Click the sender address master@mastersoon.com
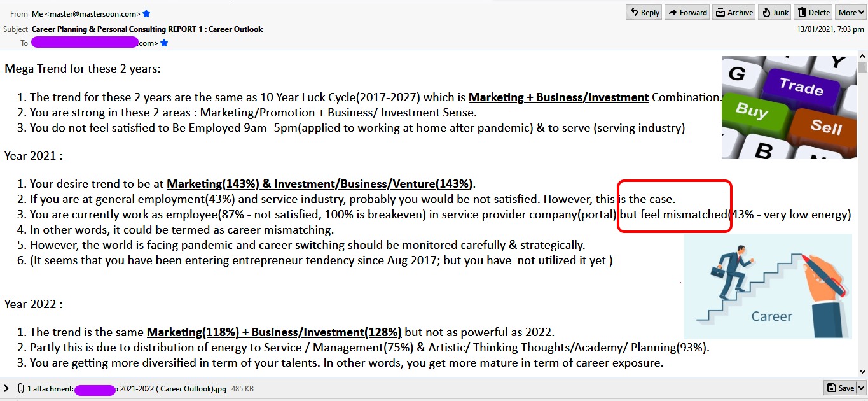Viewport: 868px width, 401px height. pos(92,13)
